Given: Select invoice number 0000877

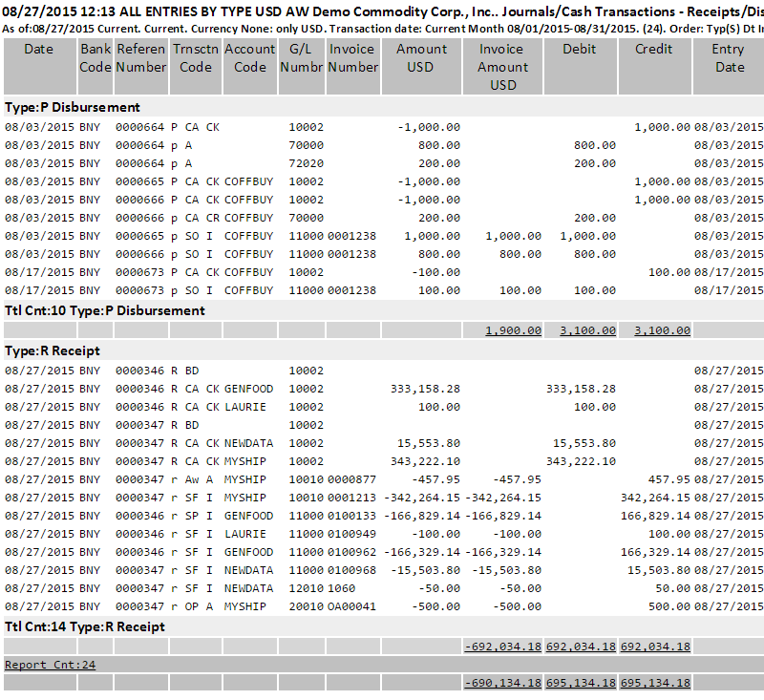Looking at the screenshot, I should point(351,479).
